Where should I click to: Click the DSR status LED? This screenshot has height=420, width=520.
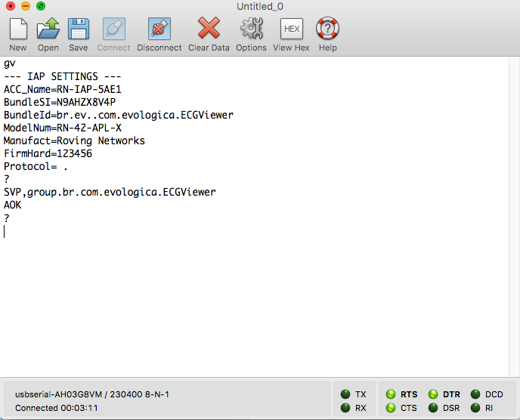click(x=433, y=408)
